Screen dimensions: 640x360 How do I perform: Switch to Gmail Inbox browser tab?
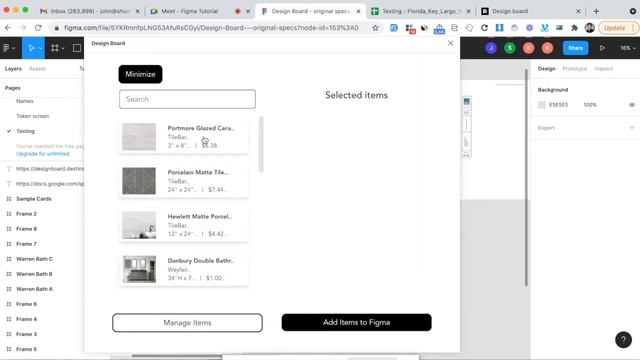(x=90, y=11)
